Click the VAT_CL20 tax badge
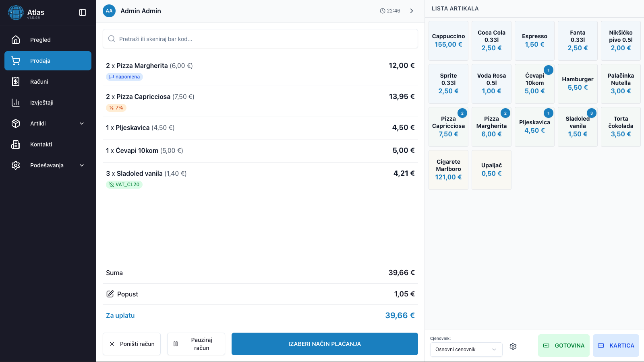The height and width of the screenshot is (362, 644). pyautogui.click(x=124, y=185)
